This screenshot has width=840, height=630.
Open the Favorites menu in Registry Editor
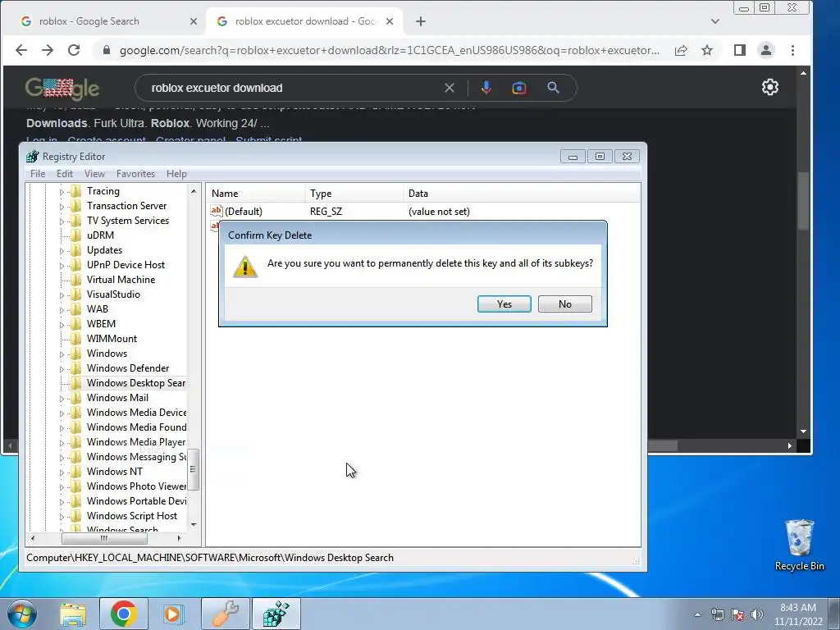click(x=135, y=174)
